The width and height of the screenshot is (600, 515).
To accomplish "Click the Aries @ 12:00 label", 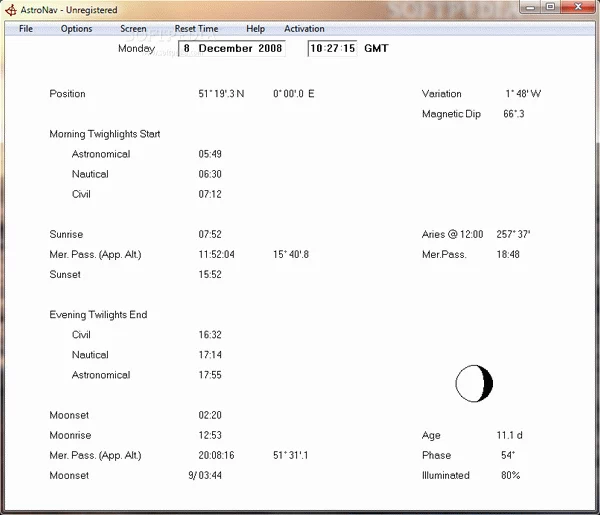I will coord(452,234).
